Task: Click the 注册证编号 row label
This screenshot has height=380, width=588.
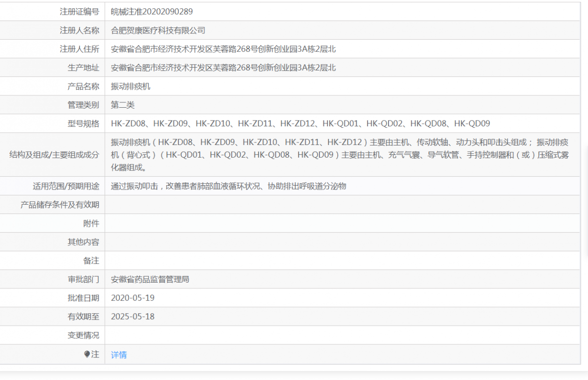Action: tap(79, 12)
